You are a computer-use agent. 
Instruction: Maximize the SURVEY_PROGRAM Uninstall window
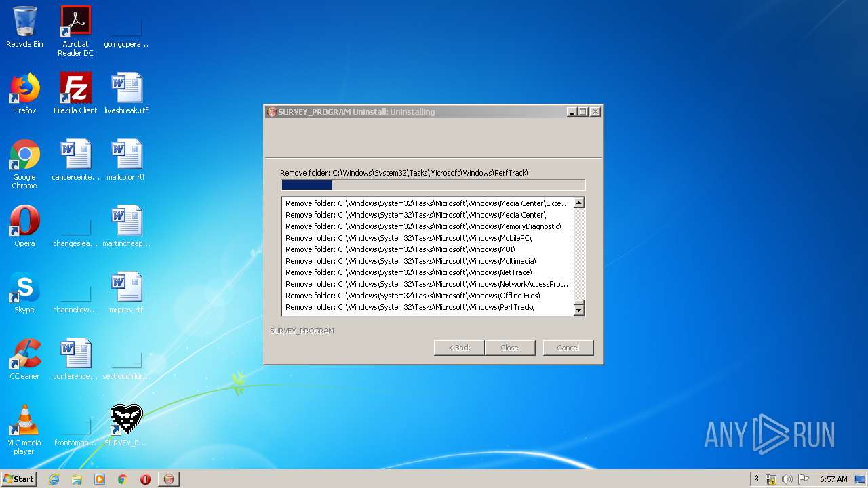point(583,112)
